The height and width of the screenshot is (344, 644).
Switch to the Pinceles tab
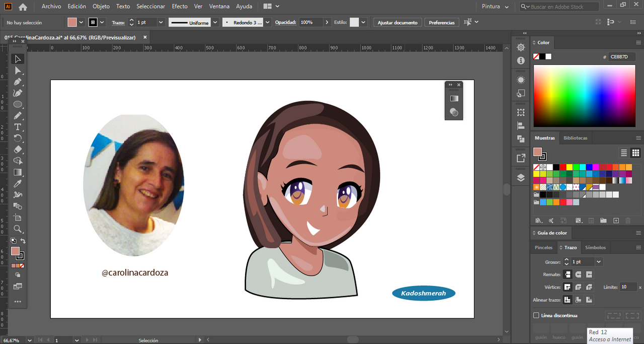point(543,247)
